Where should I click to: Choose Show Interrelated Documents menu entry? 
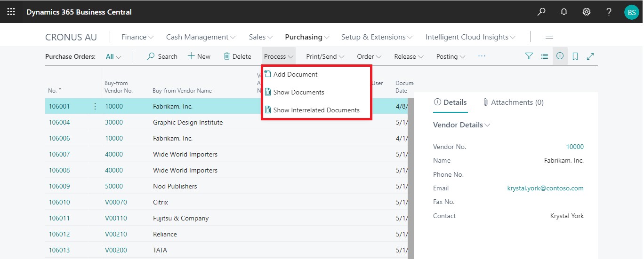pos(316,110)
